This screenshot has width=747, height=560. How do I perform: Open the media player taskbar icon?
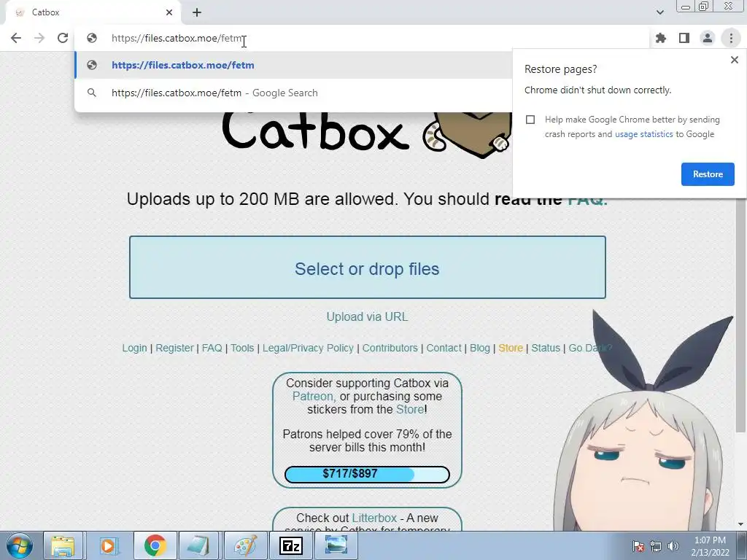tap(108, 545)
